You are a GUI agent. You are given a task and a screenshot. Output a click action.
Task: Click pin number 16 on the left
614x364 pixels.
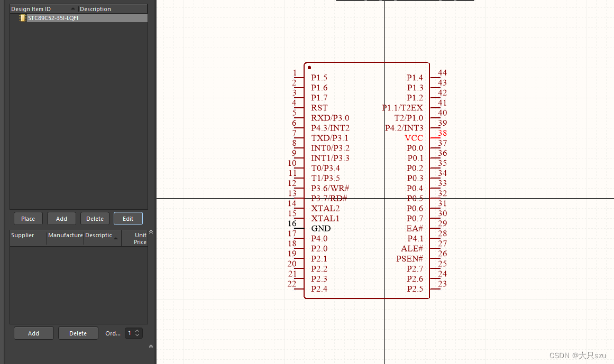(292, 223)
